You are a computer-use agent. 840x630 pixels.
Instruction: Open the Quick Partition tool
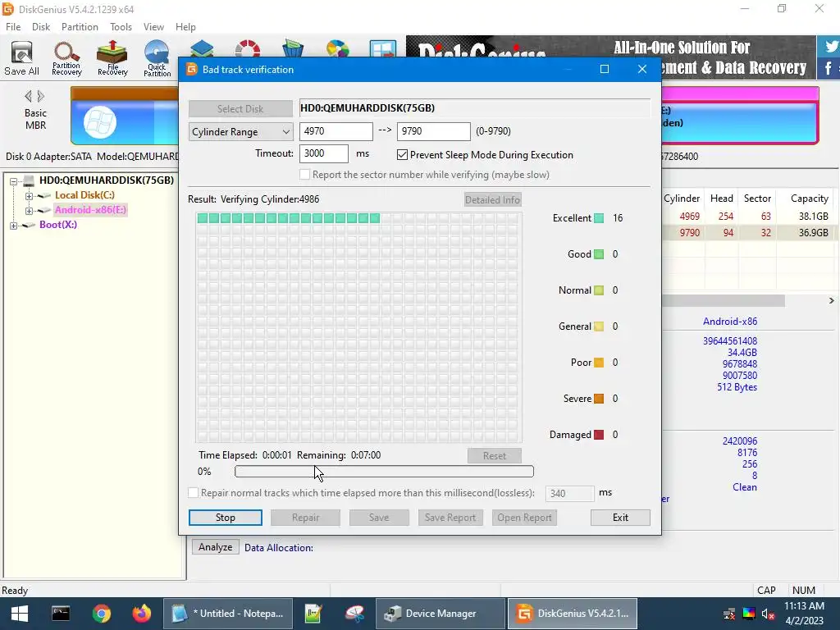tap(157, 58)
